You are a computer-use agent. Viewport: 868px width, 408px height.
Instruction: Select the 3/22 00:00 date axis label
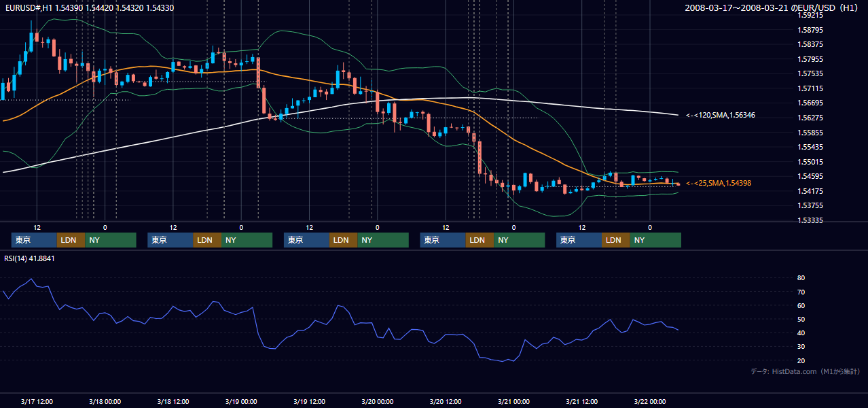click(x=650, y=401)
